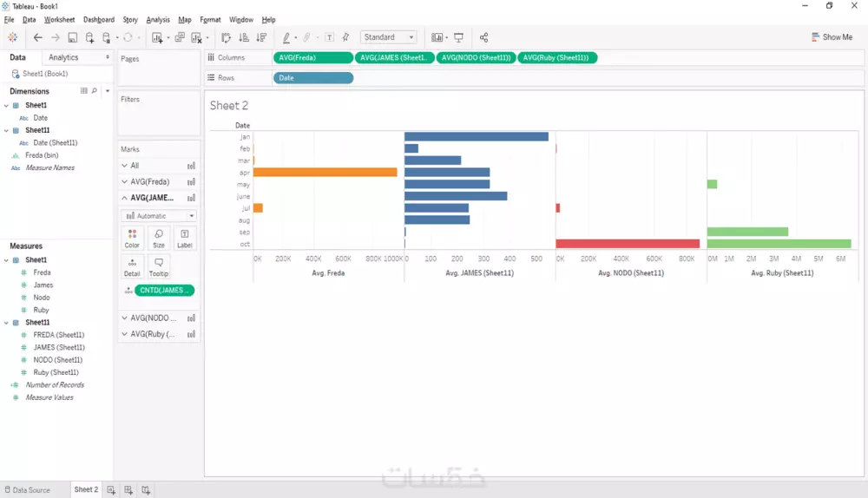The height and width of the screenshot is (498, 868).
Task: Add new dashboard icon at bottom
Action: click(128, 489)
